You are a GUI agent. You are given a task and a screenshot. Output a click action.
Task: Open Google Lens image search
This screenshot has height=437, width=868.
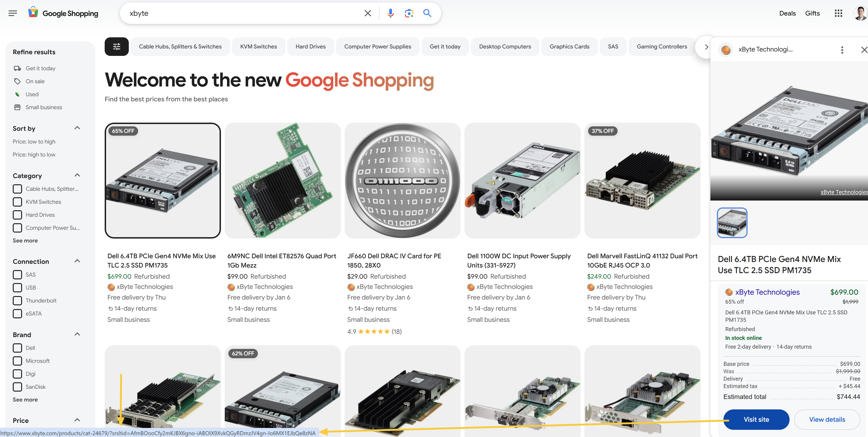[409, 13]
